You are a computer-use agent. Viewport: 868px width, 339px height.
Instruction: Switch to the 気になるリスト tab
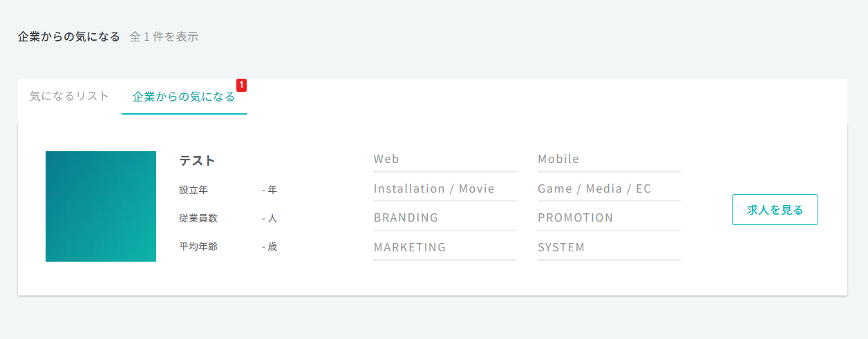(x=69, y=96)
